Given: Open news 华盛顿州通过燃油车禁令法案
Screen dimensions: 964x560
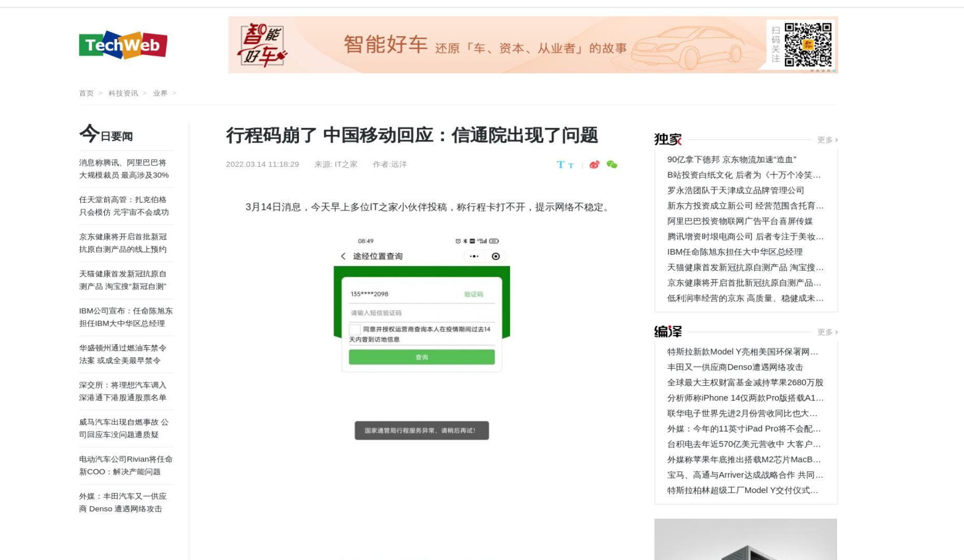Looking at the screenshot, I should point(123,354).
